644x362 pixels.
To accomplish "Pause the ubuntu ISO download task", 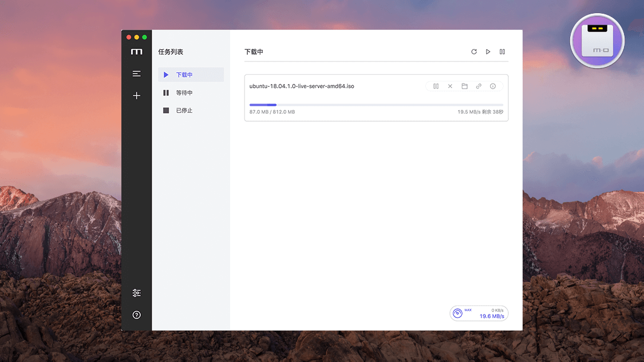I will tap(436, 86).
